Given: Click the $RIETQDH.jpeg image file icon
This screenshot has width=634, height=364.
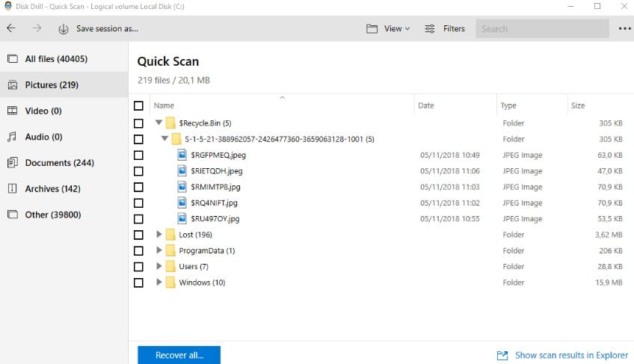Looking at the screenshot, I should click(x=182, y=171).
